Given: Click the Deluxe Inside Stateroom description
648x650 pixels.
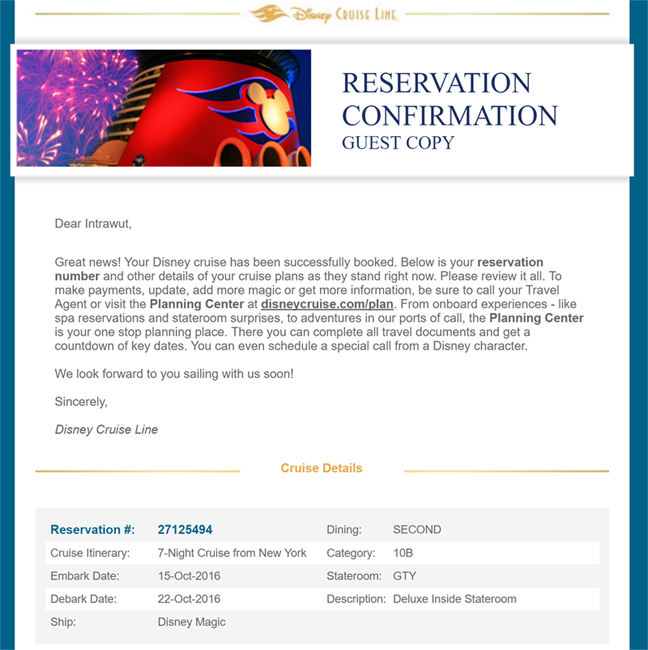Looking at the screenshot, I should point(455,599).
